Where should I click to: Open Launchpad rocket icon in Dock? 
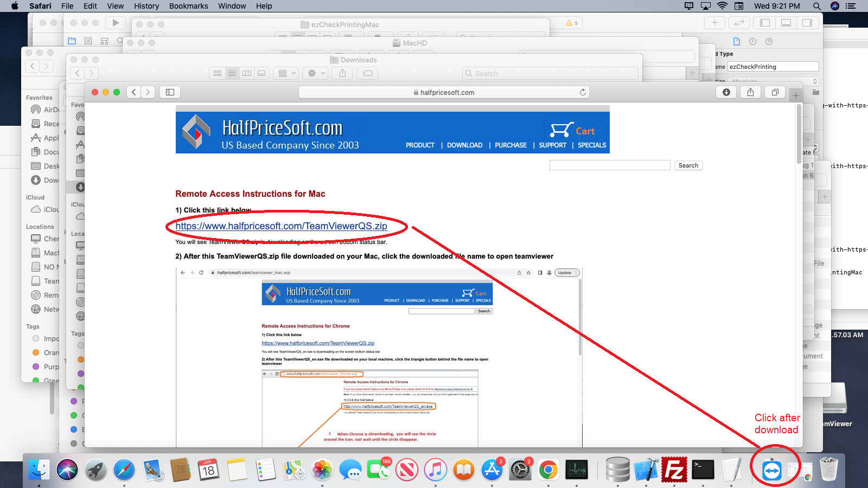coord(95,470)
